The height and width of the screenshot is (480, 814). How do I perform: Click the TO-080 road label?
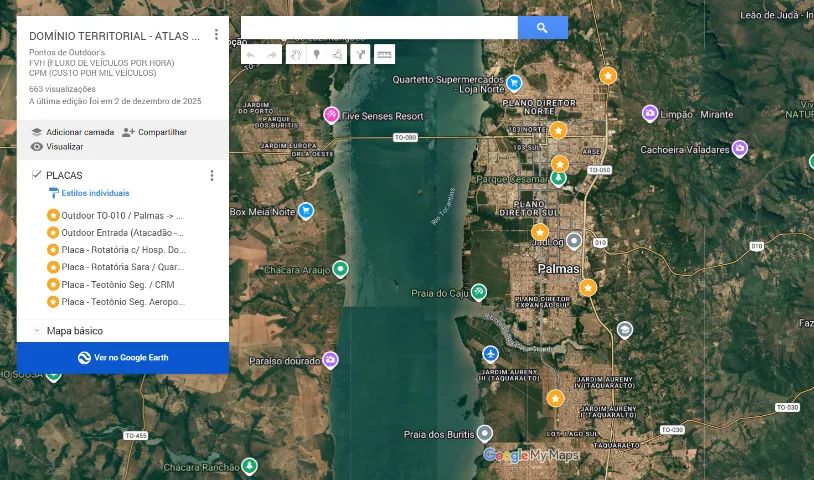[x=405, y=138]
